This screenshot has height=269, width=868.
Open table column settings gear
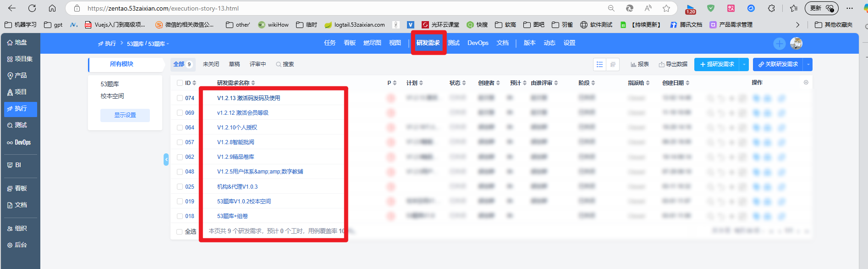click(806, 83)
